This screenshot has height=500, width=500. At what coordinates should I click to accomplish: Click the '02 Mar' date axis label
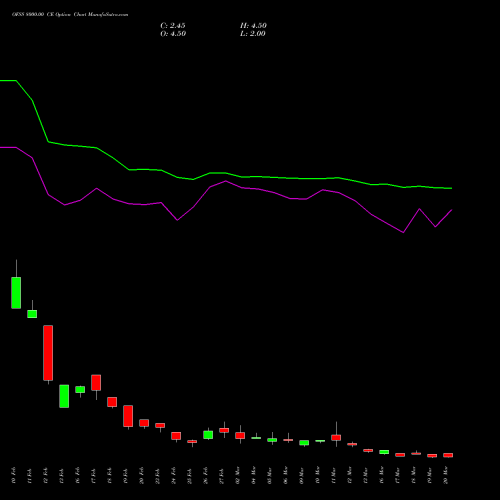(238, 476)
